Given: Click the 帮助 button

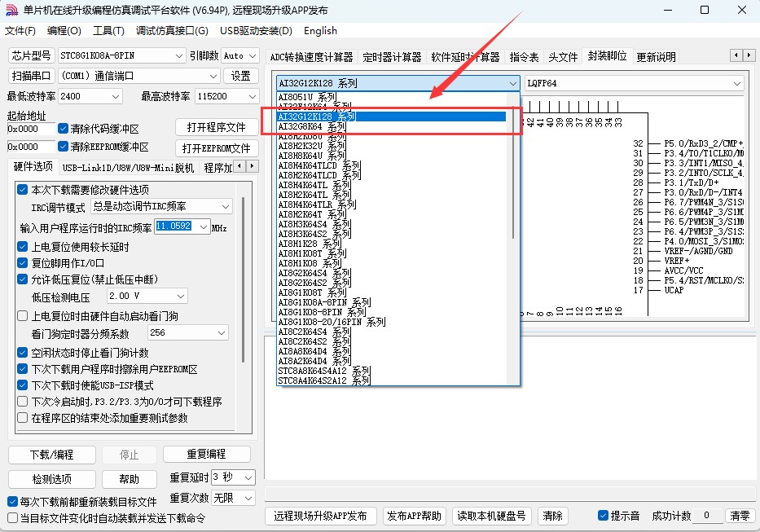Looking at the screenshot, I should 130,479.
